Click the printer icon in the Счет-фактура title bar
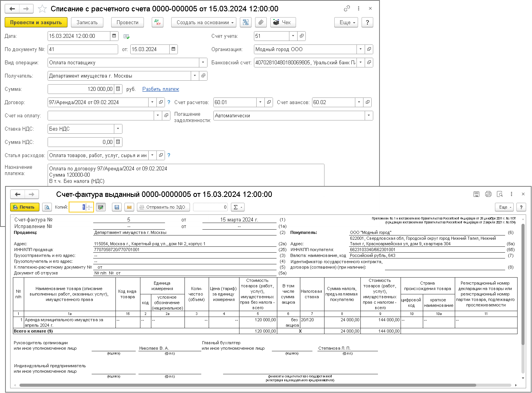Image resolution: width=532 pixels, height=393 pixels. [x=488, y=194]
